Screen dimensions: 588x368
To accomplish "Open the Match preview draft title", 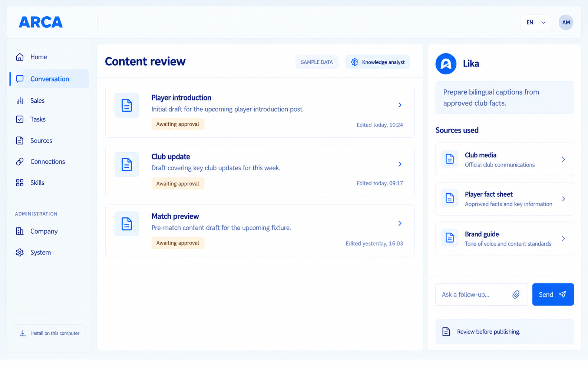I will coord(175,216).
